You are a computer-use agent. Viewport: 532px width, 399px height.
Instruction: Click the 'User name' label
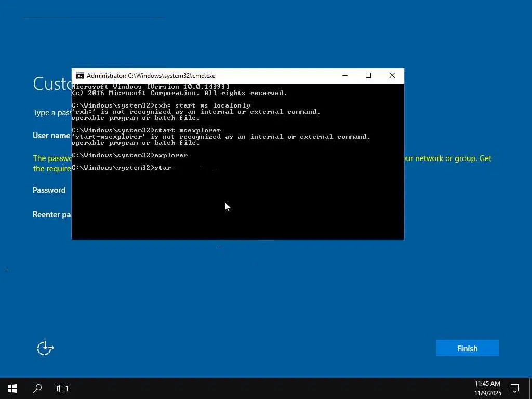point(51,136)
